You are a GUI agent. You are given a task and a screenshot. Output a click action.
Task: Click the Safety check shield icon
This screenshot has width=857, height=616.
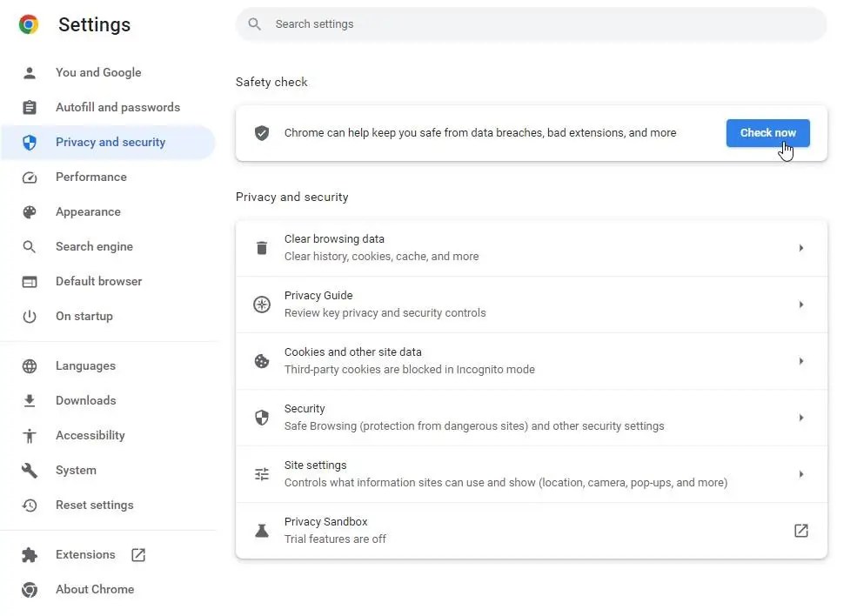point(261,133)
